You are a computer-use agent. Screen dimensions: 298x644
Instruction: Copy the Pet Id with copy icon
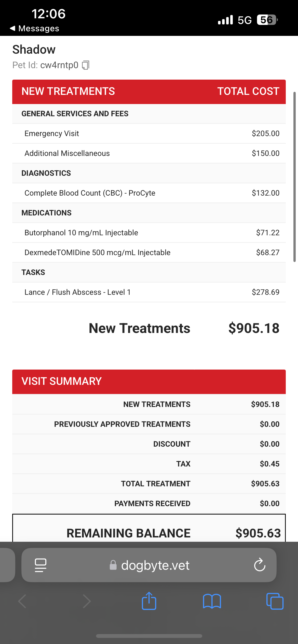[x=86, y=65]
